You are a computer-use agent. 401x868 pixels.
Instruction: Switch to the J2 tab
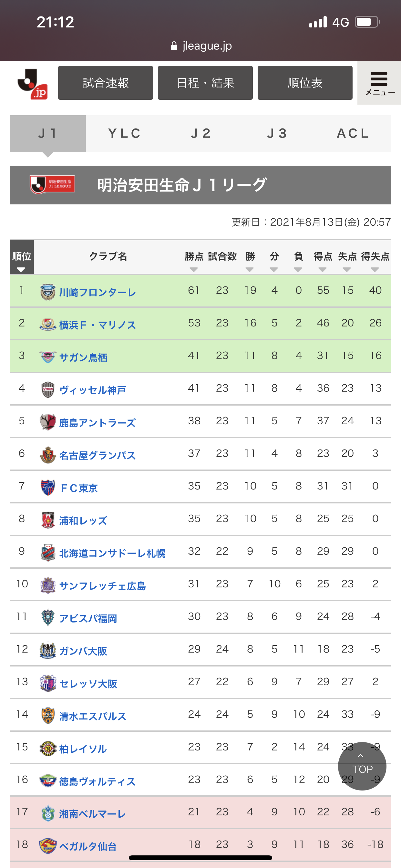click(200, 133)
